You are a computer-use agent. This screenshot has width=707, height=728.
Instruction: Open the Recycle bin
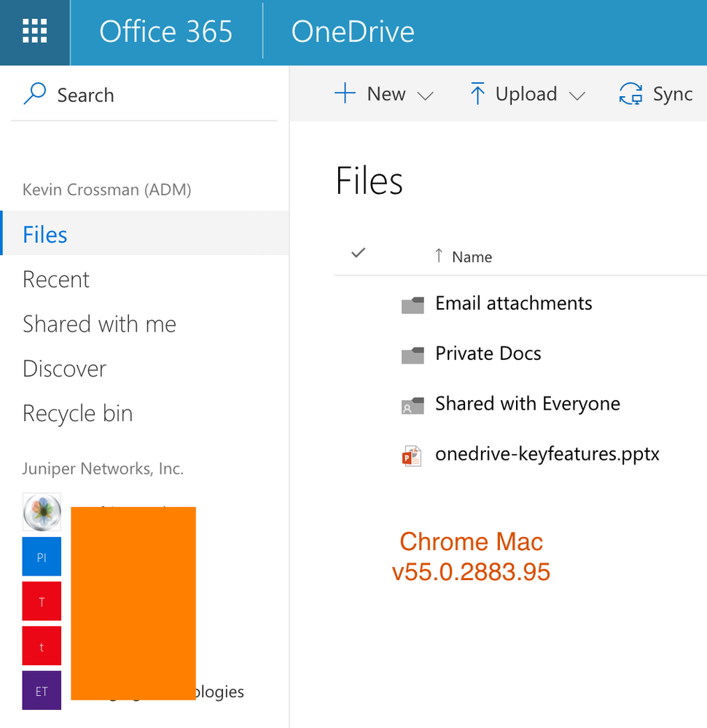tap(77, 414)
